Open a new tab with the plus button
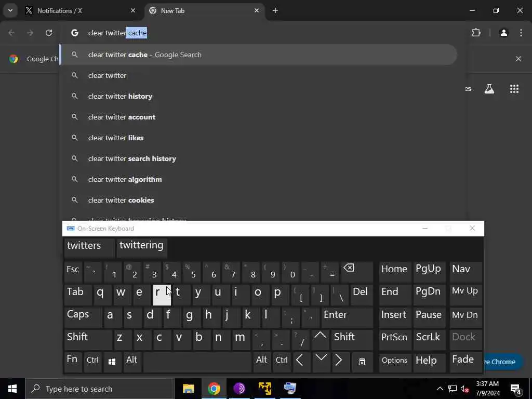The image size is (532, 399). pyautogui.click(x=275, y=10)
